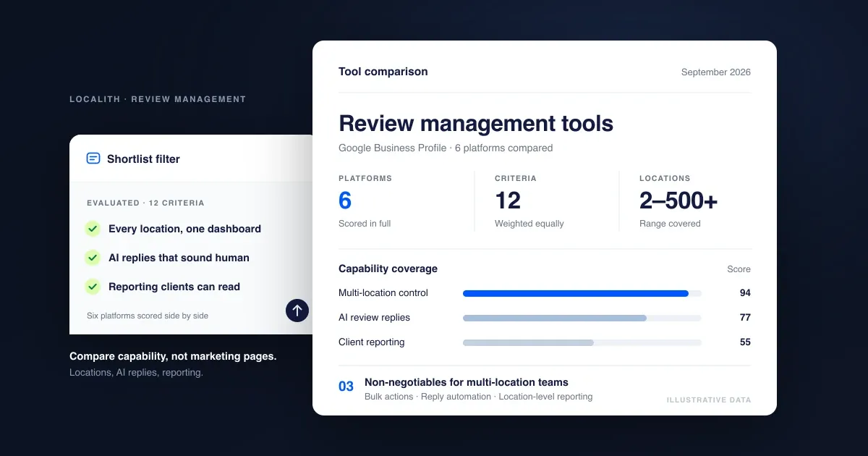Click the 'Google Business Profile · 6 platforms compared' subtitle
Screen dimensions: 868x456
tap(446, 148)
